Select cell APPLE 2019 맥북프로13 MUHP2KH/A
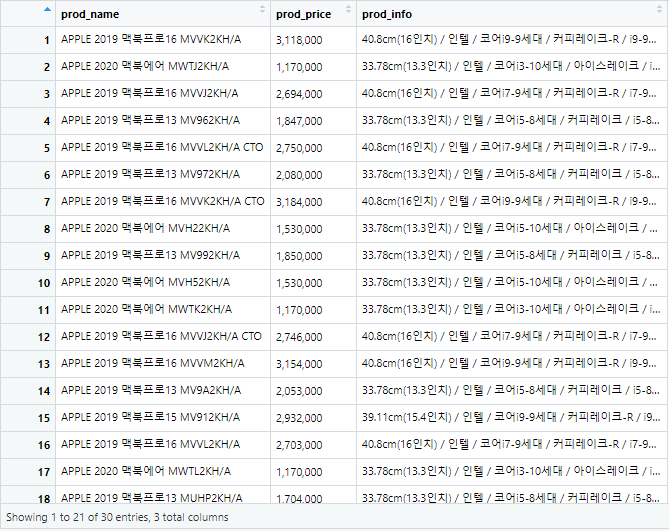The image size is (669, 531). pyautogui.click(x=163, y=496)
